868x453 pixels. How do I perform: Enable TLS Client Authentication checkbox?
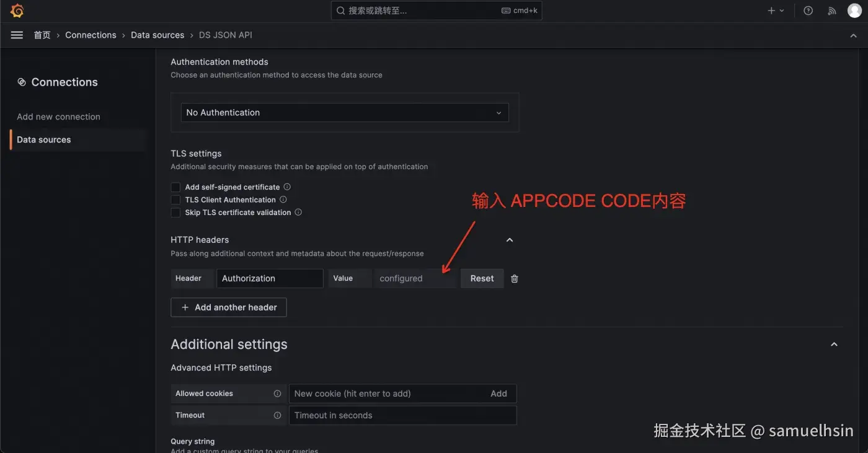tap(176, 200)
